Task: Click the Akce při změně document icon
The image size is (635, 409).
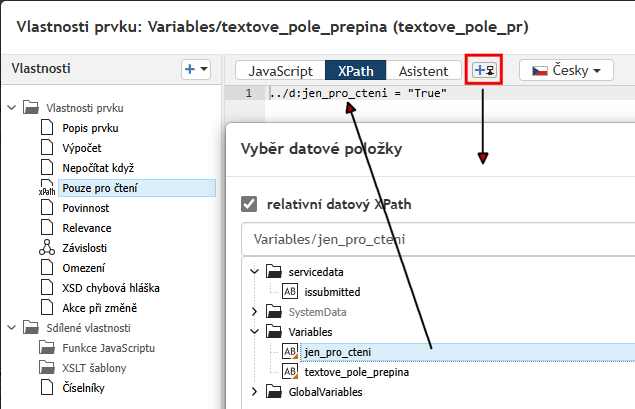Action: coord(47,307)
